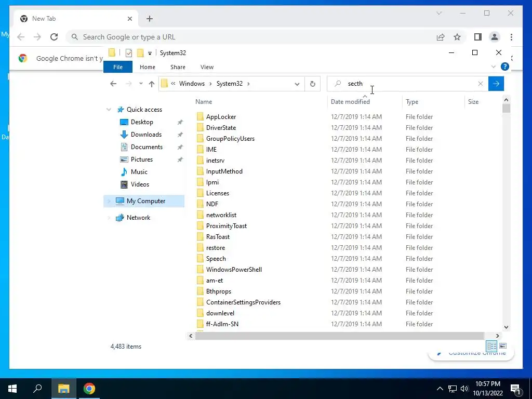Select the Speech folder
This screenshot has width=532, height=399.
tap(216, 259)
